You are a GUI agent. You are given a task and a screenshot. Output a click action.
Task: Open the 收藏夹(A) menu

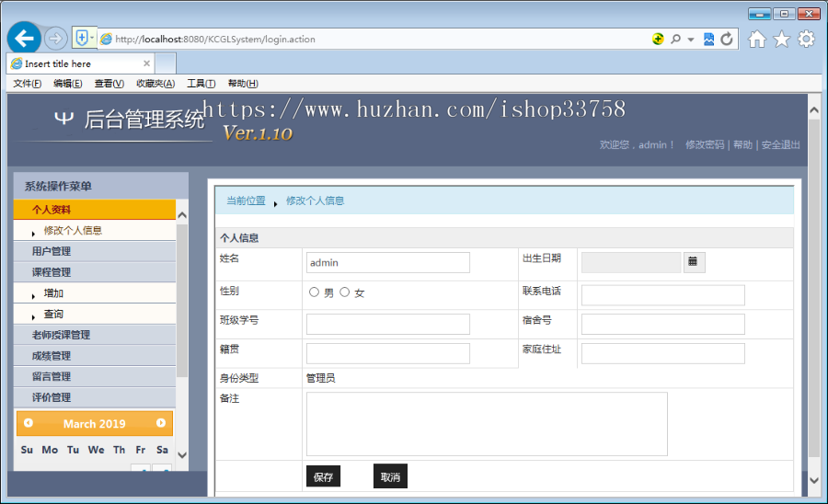[155, 84]
